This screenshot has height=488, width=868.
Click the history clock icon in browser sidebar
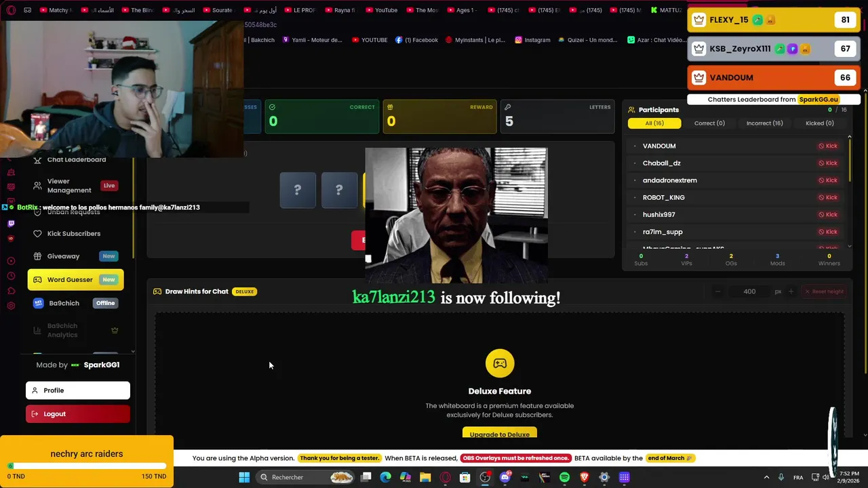10,276
